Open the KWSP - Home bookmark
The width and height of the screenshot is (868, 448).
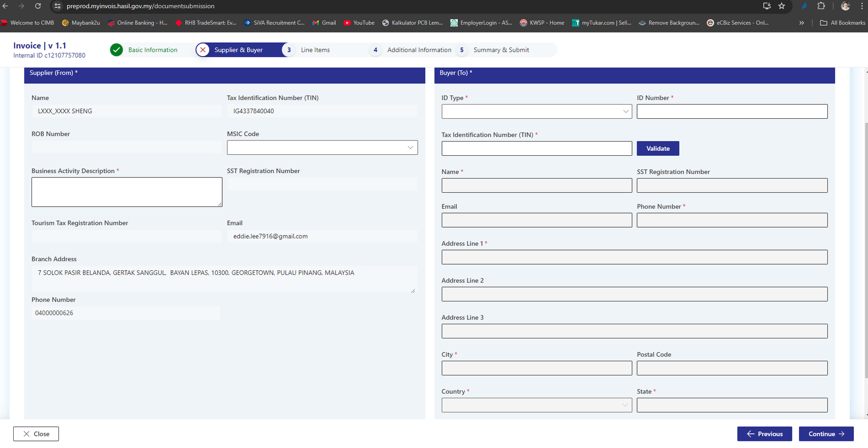(542, 23)
